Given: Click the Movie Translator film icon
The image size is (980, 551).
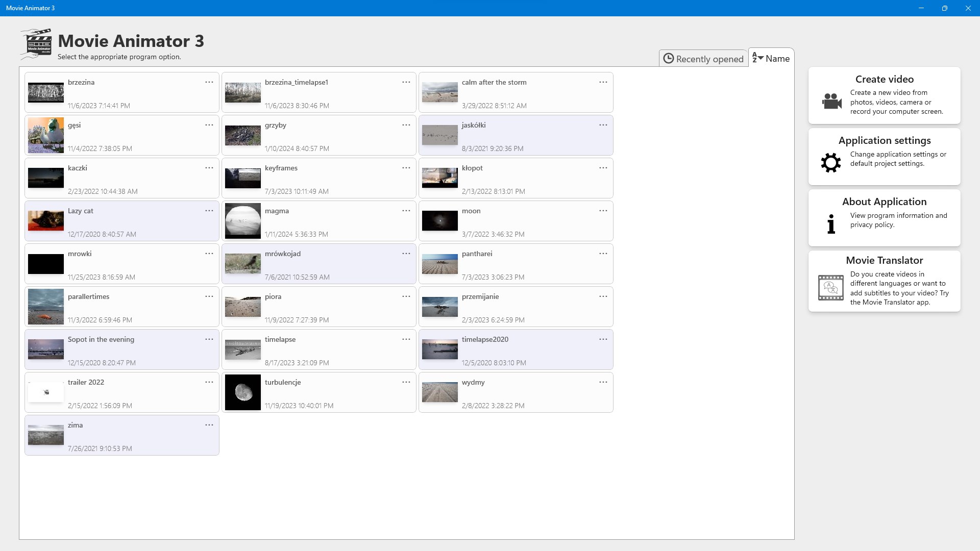Looking at the screenshot, I should point(830,287).
